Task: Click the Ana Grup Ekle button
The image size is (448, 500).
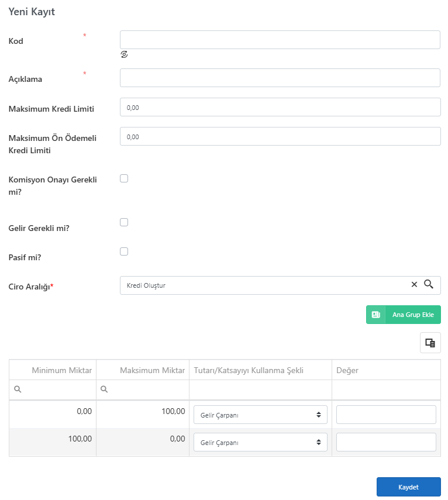Action: point(404,315)
